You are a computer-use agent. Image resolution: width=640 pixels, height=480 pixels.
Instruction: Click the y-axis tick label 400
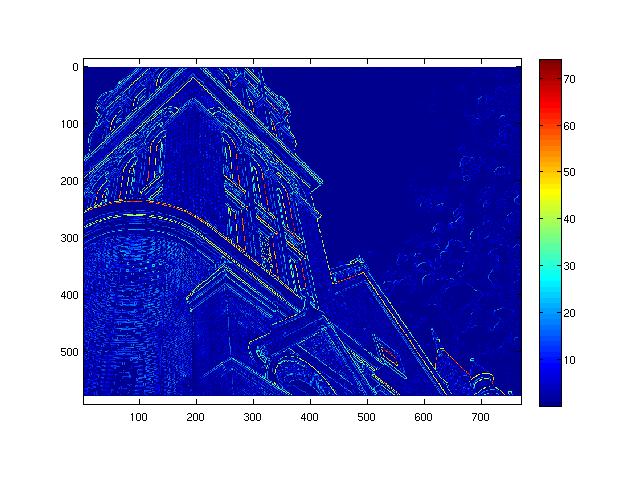[x=69, y=295]
